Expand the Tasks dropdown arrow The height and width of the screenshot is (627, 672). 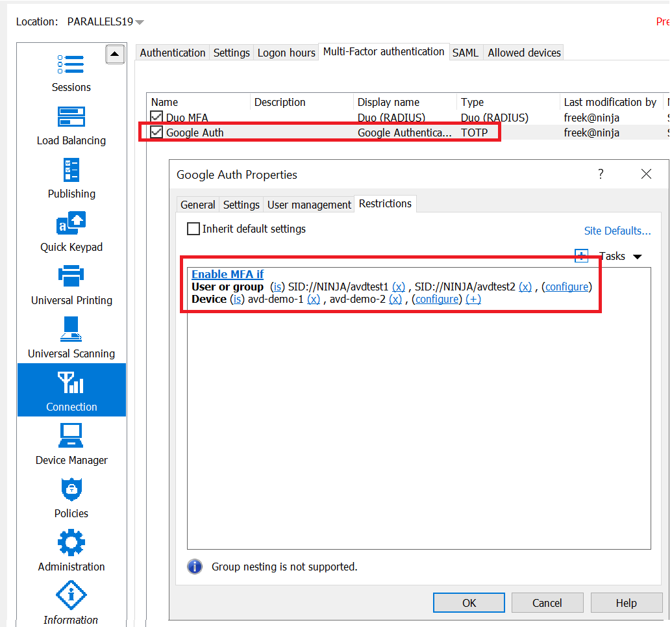pos(638,257)
